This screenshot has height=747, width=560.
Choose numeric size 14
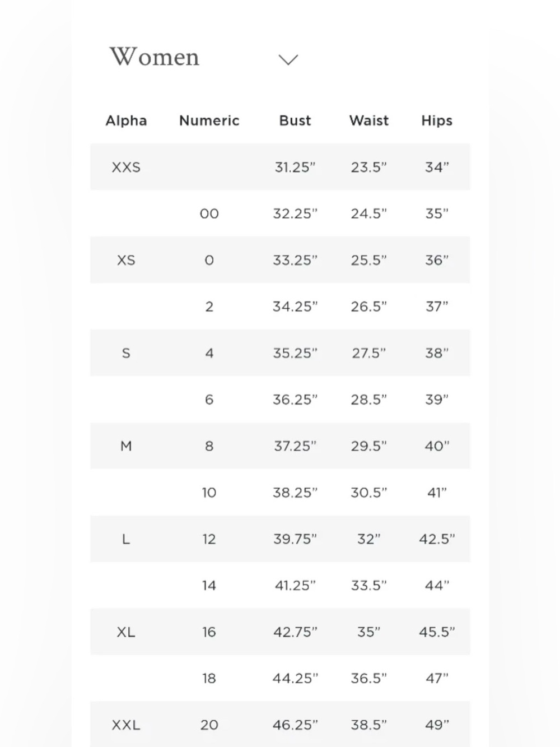209,586
